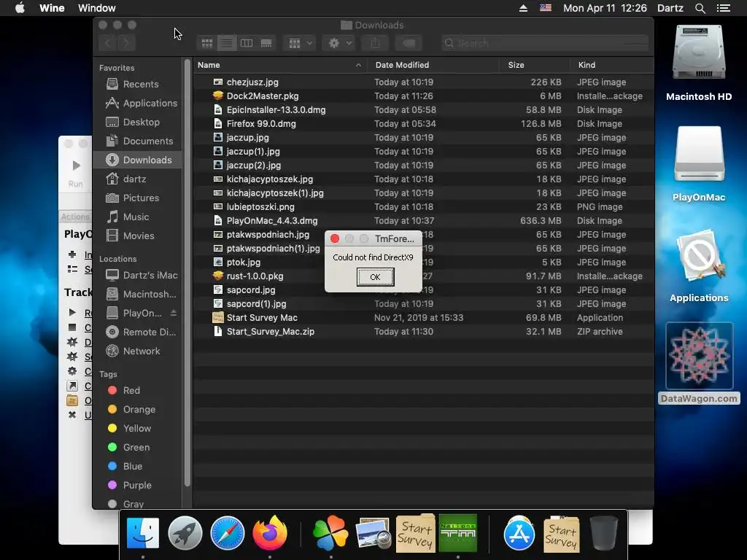747x560 pixels.
Task: Open the App Store from the Dock
Action: coord(519,533)
